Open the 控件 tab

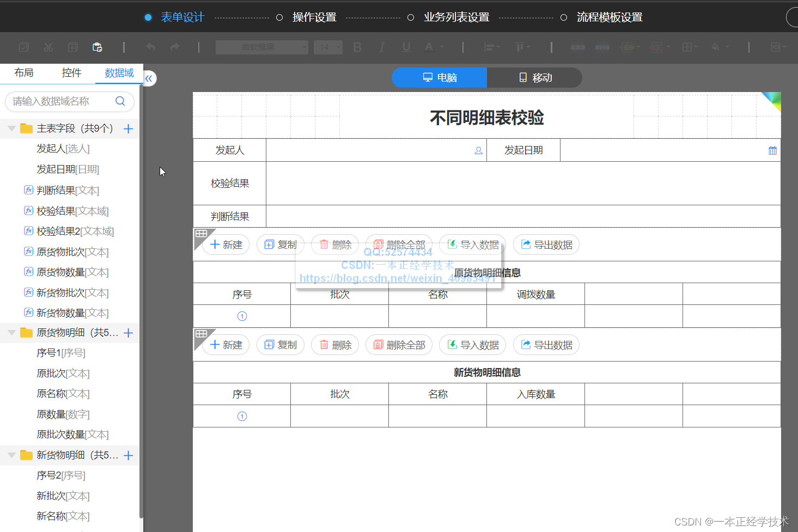pyautogui.click(x=71, y=73)
